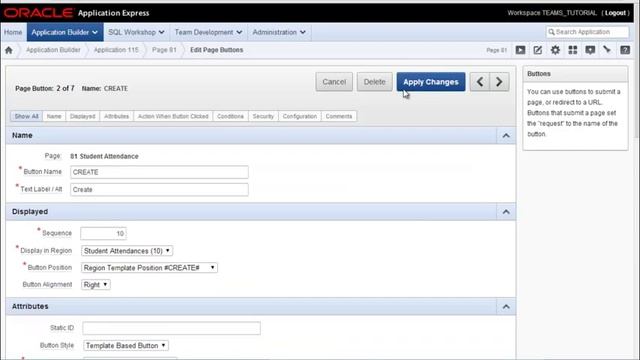Select the Conditions tab
Viewport: 640px width, 360px height.
click(x=230, y=116)
